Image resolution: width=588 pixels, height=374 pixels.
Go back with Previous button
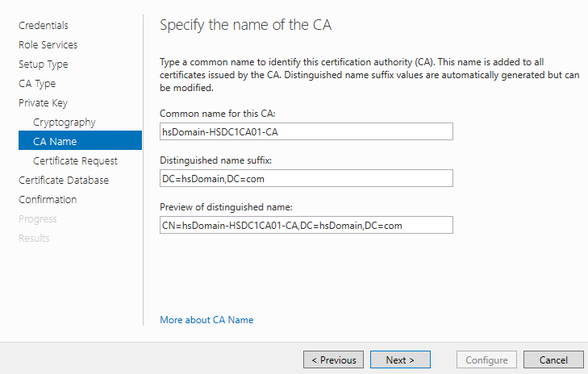(x=333, y=359)
